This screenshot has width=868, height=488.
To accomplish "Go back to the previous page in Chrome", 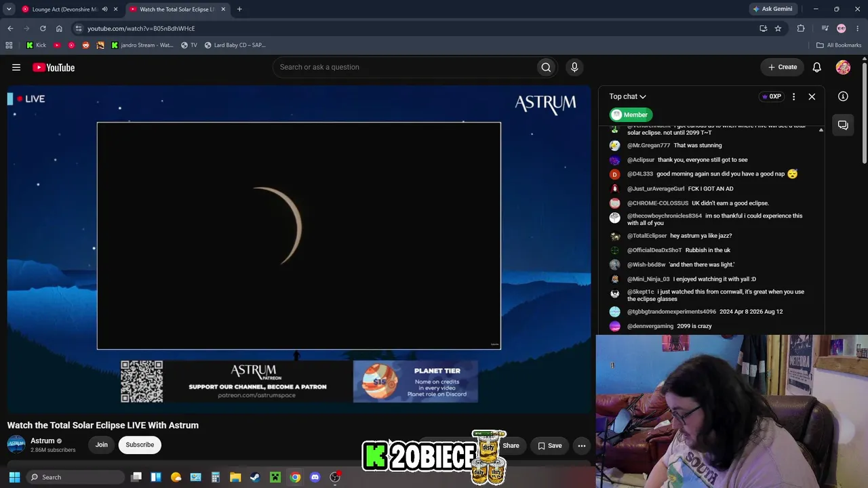I will [x=10, y=28].
